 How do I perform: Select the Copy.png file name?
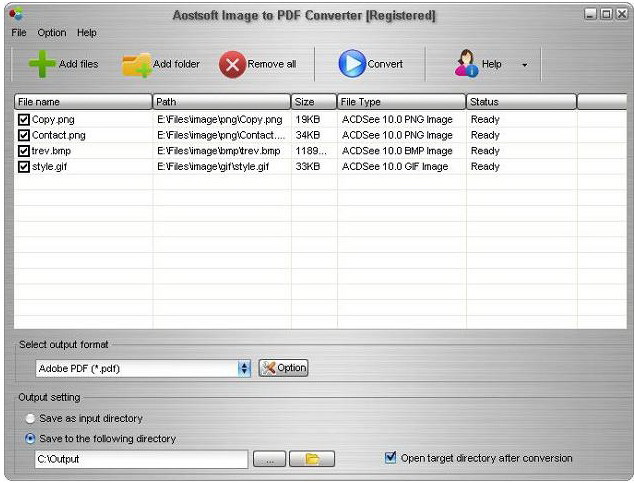pos(53,120)
